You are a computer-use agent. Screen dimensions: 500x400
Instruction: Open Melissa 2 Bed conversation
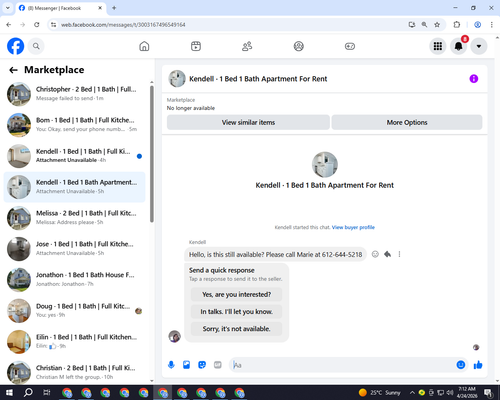(75, 218)
